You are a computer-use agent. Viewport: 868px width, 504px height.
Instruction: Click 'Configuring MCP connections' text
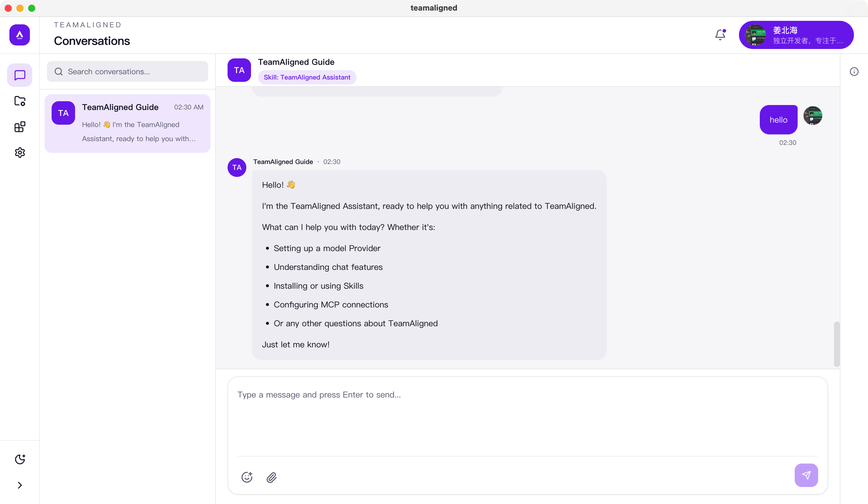pyautogui.click(x=331, y=305)
